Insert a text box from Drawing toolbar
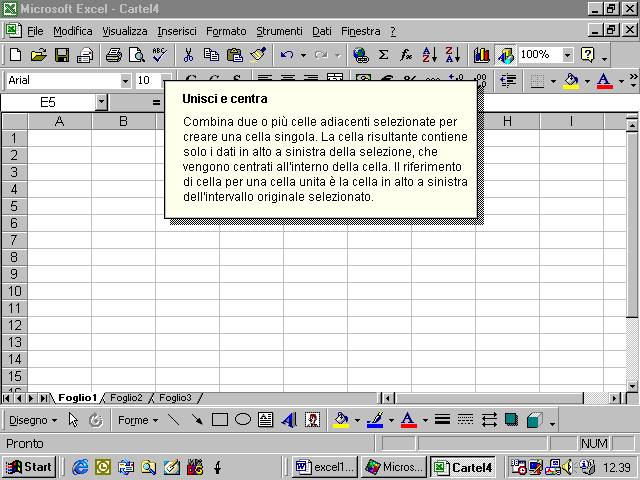The height and width of the screenshot is (480, 640). [x=266, y=420]
